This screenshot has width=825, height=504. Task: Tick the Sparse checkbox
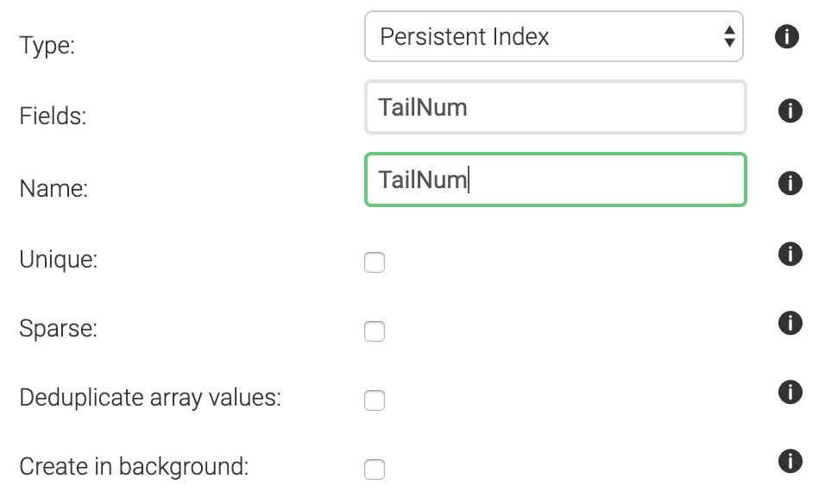coord(375,331)
